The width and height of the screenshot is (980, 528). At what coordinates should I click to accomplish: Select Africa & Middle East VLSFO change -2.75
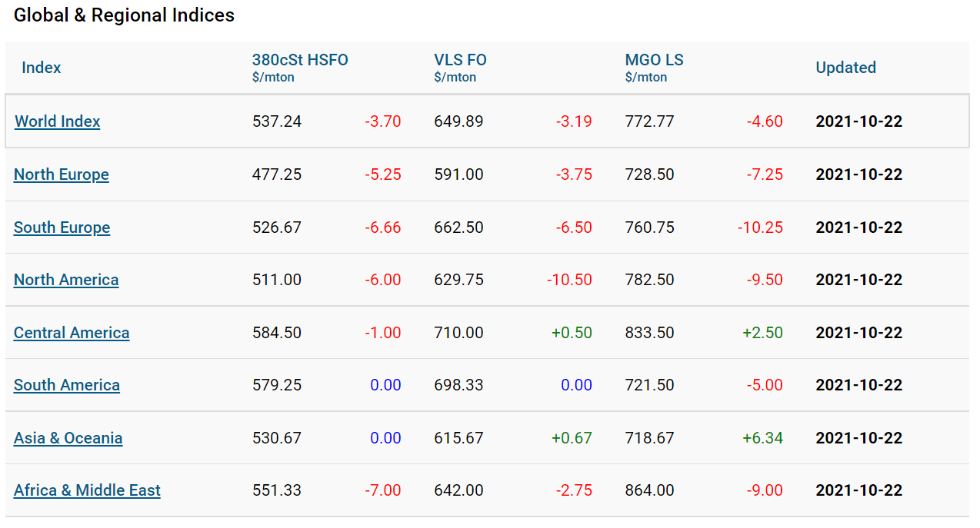[574, 490]
